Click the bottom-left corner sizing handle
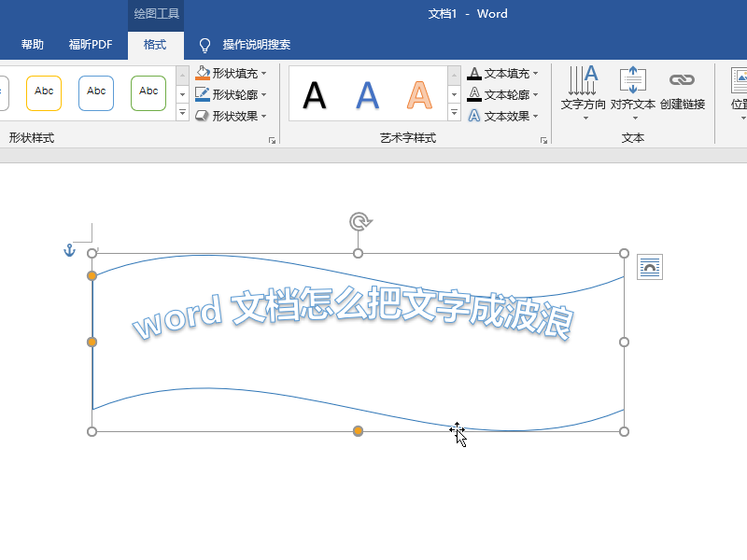747x560 pixels. [92, 431]
